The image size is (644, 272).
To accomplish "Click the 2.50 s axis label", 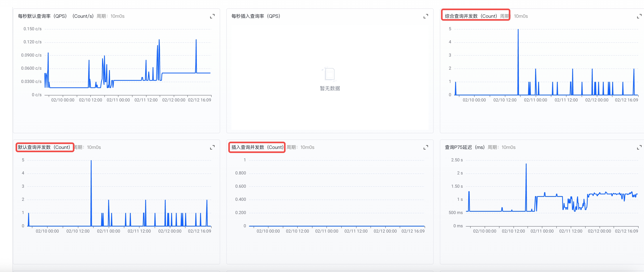I will [457, 160].
